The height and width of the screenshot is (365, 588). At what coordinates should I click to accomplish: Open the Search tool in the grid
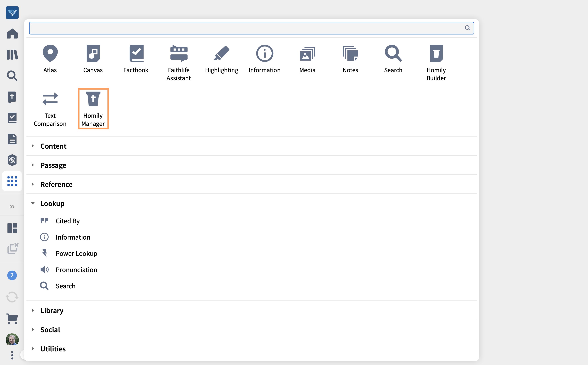tap(393, 59)
